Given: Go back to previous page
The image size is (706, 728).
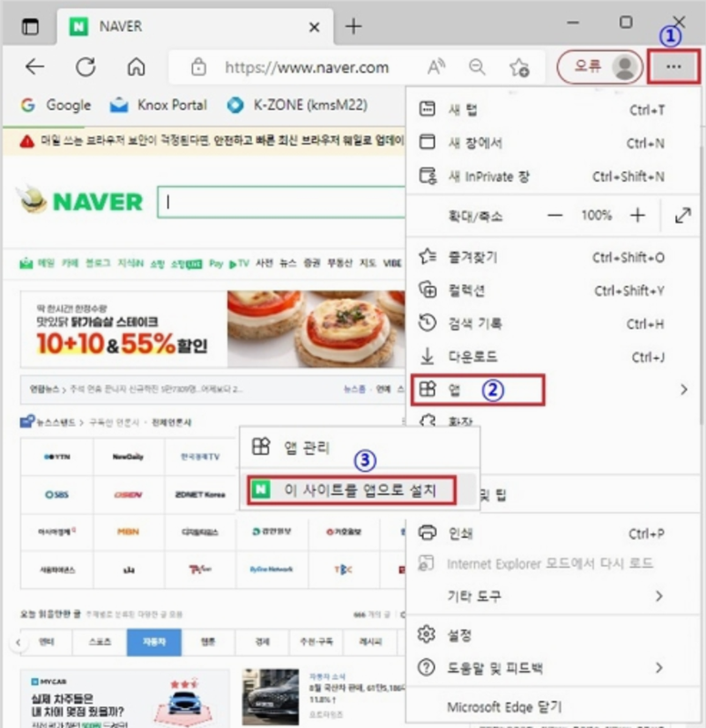Looking at the screenshot, I should tap(35, 67).
